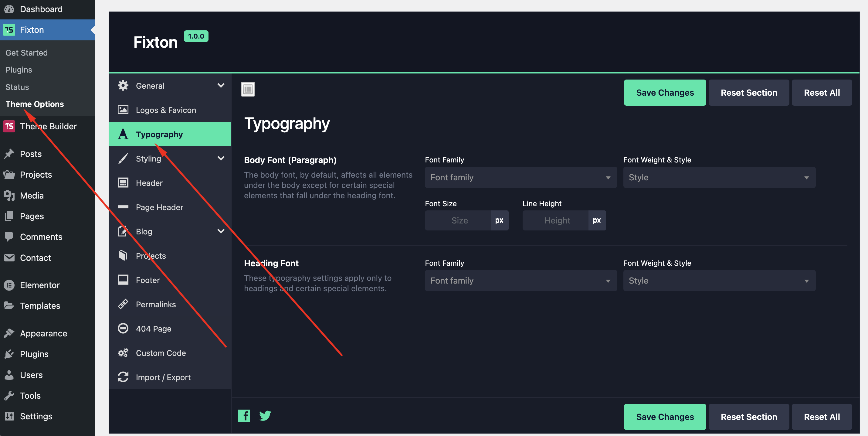Viewport: 868px width, 436px height.
Task: Click the Permalinks chain icon
Action: (x=123, y=304)
